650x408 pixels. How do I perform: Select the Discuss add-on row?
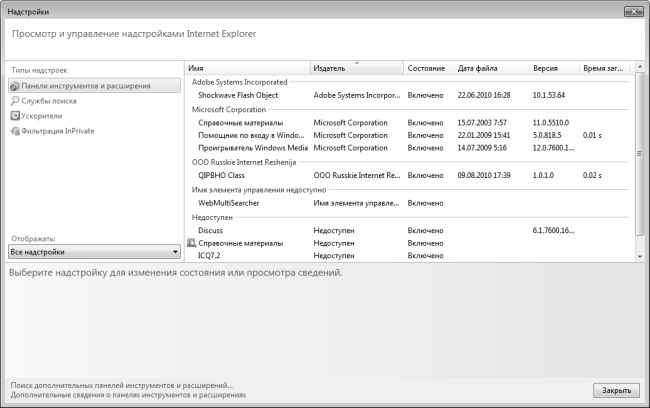pyautogui.click(x=210, y=230)
